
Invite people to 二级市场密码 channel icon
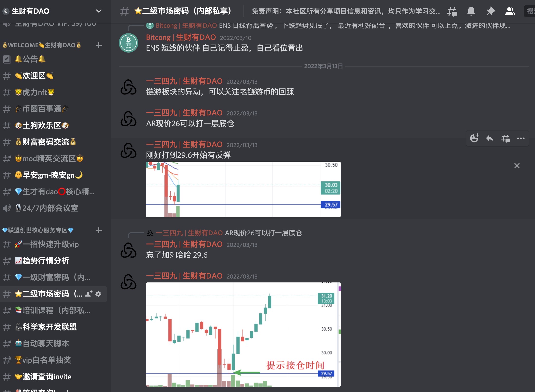tap(89, 294)
